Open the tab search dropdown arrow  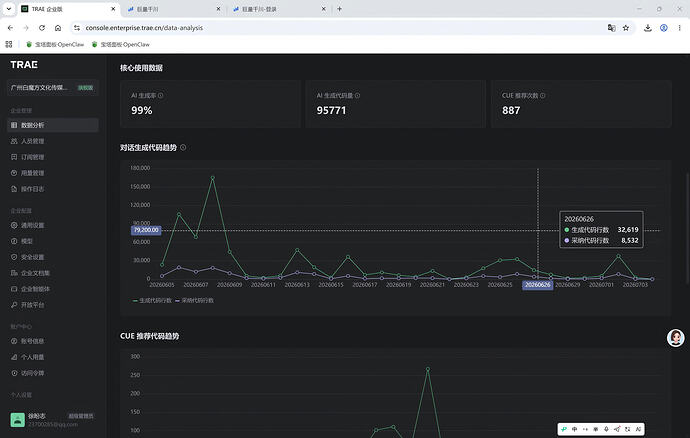point(8,9)
